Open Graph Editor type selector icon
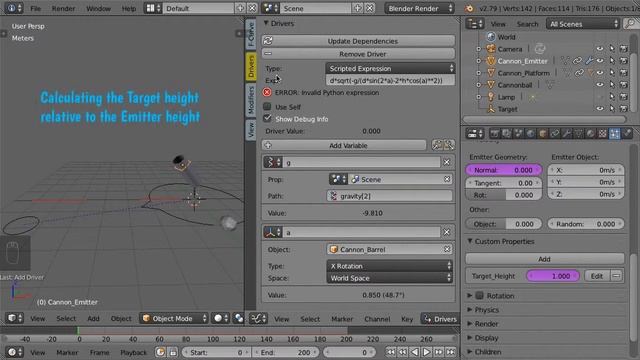Screen dimensions: 640x360 [x=258, y=318]
